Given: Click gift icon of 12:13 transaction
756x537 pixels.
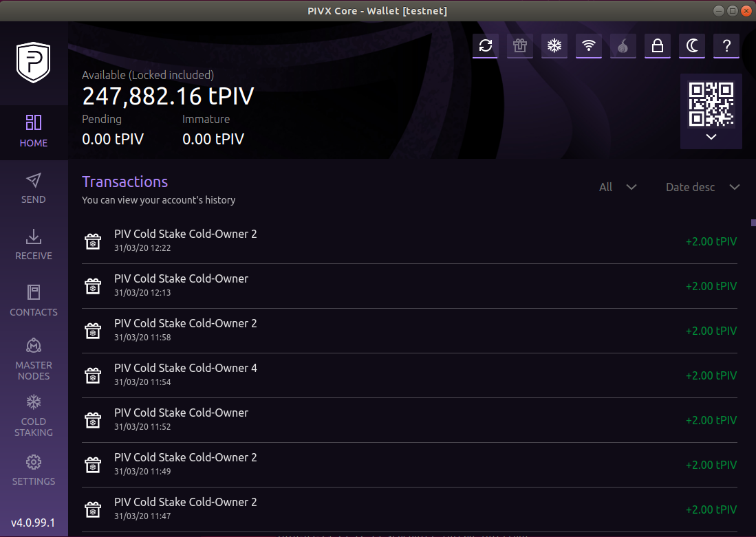Looking at the screenshot, I should coord(93,286).
